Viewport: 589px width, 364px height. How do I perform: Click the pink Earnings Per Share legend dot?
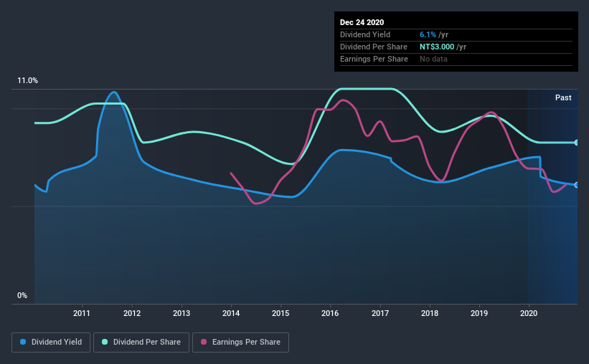[x=204, y=342]
